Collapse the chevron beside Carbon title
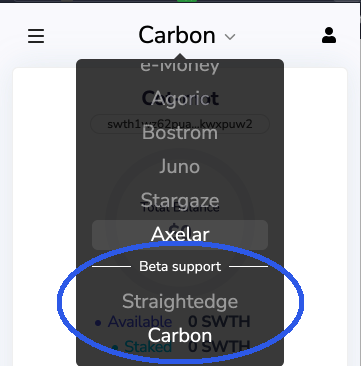 (x=230, y=37)
